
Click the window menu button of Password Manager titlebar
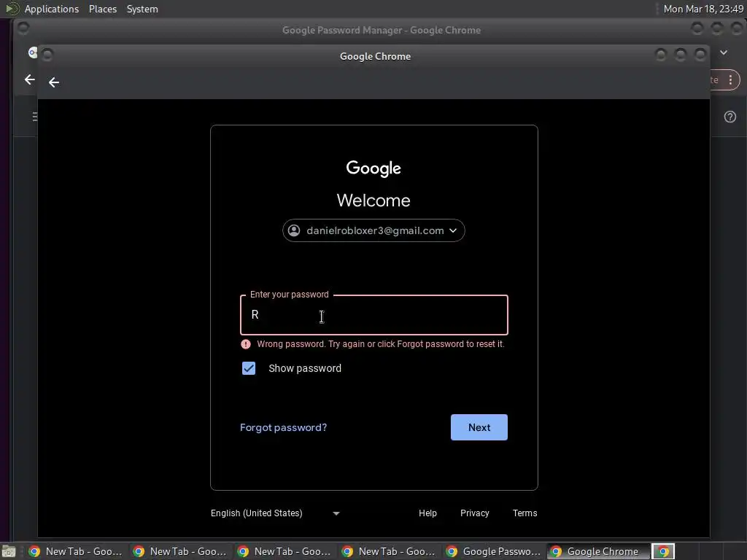pos(23,28)
